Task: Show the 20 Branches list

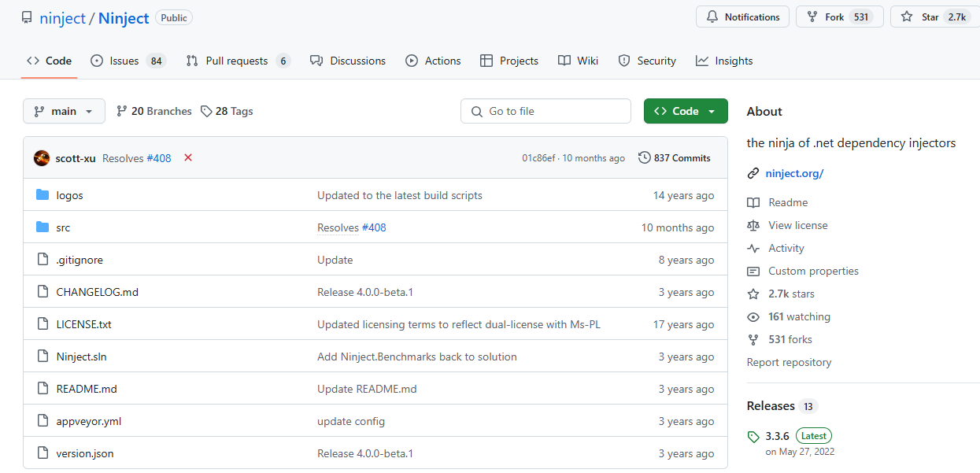Action: [154, 112]
